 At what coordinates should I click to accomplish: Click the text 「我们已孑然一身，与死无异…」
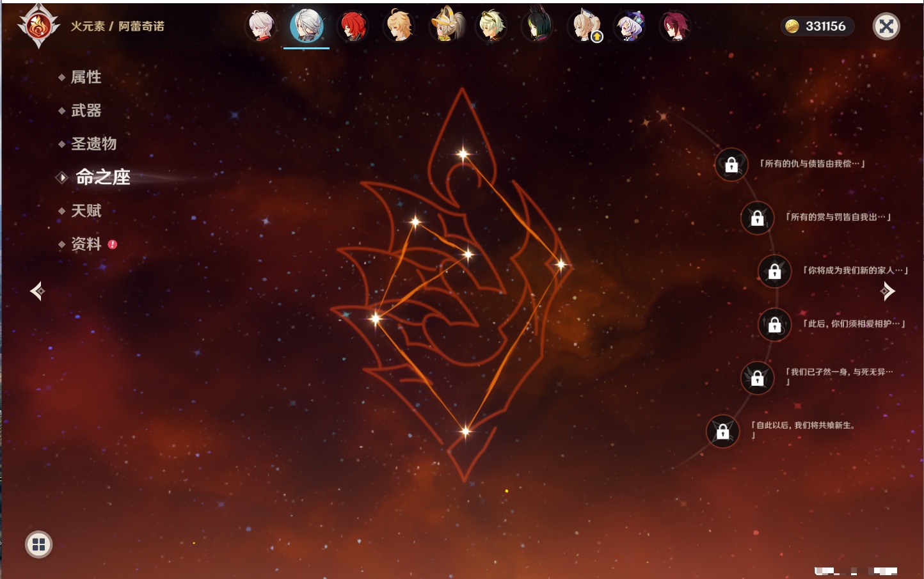(839, 376)
